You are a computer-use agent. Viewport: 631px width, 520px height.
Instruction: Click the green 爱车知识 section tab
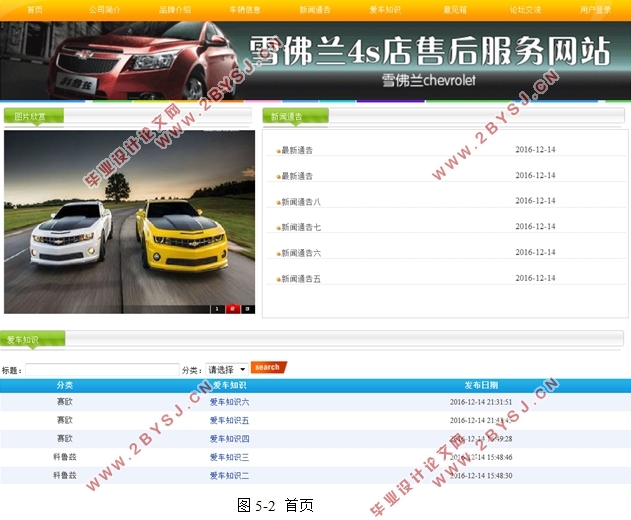pos(32,340)
